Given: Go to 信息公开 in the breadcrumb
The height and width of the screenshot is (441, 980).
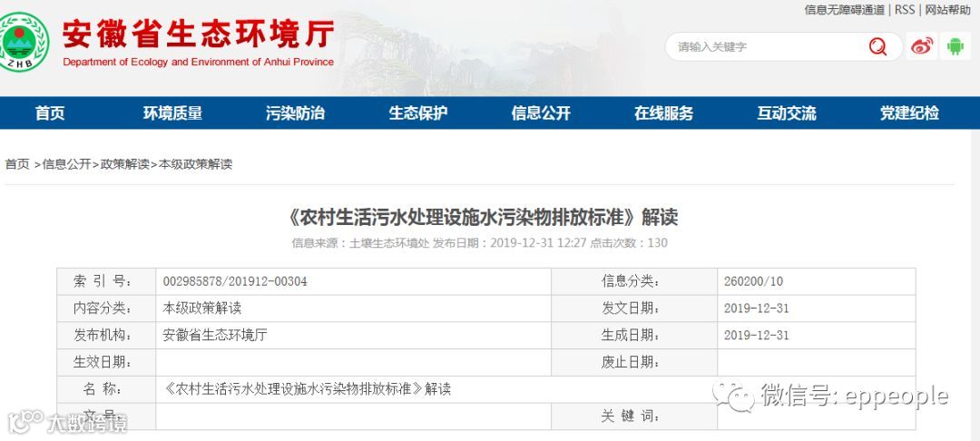Looking at the screenshot, I should point(66,164).
